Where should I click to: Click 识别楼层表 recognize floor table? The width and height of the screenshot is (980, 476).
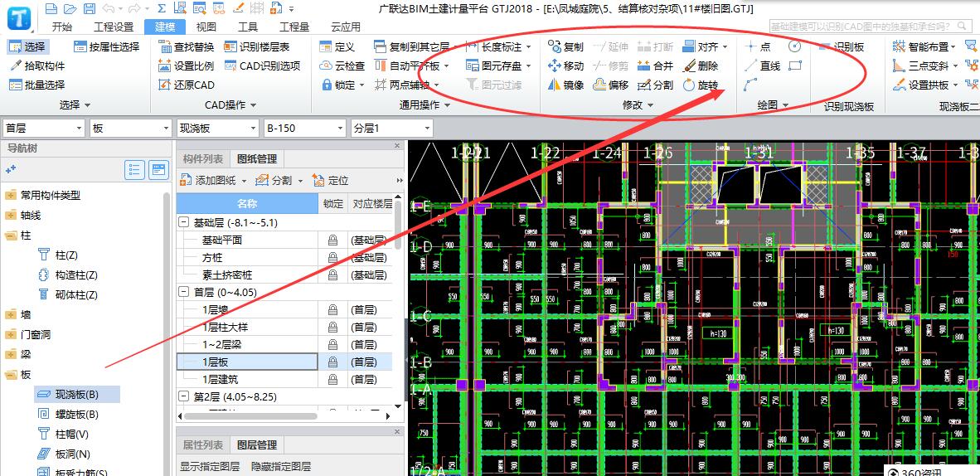257,46
